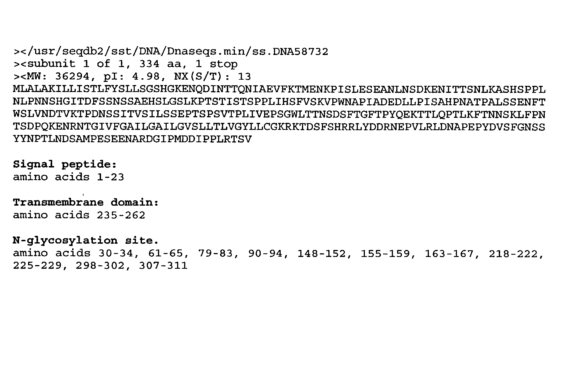Click the NX(S/T): 13 text
The image size is (588, 379).
(212, 77)
